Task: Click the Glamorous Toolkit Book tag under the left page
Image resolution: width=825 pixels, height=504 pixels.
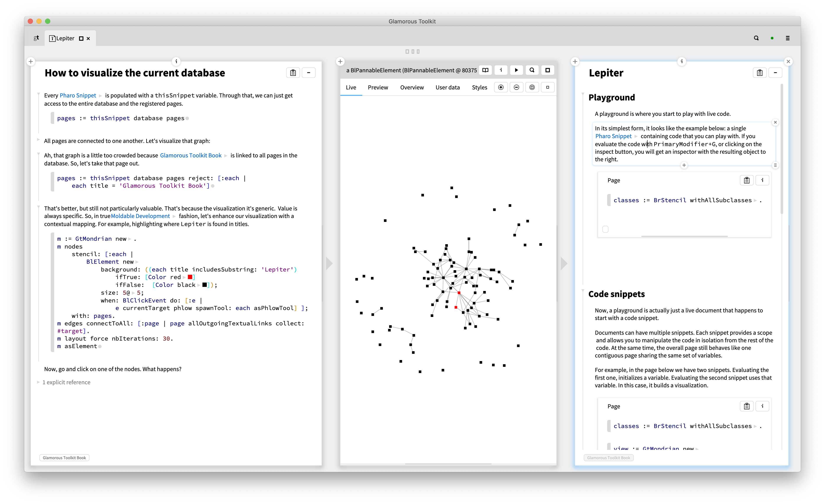Action: pyautogui.click(x=64, y=457)
